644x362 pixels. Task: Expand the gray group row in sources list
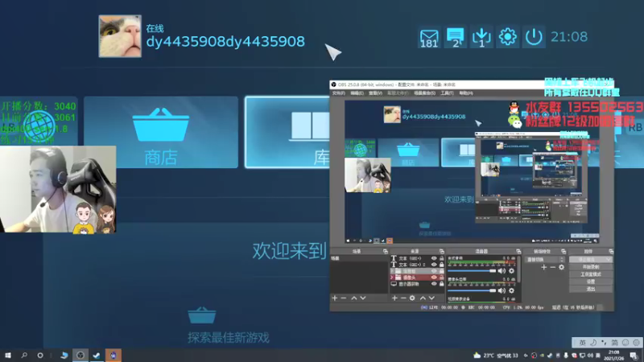click(x=391, y=271)
